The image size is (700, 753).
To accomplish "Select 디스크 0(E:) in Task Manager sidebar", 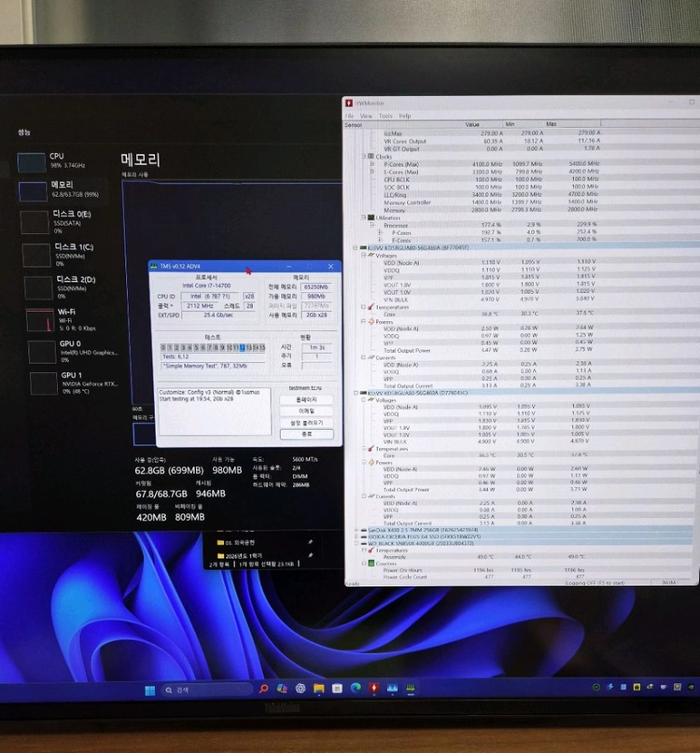I will click(x=64, y=222).
